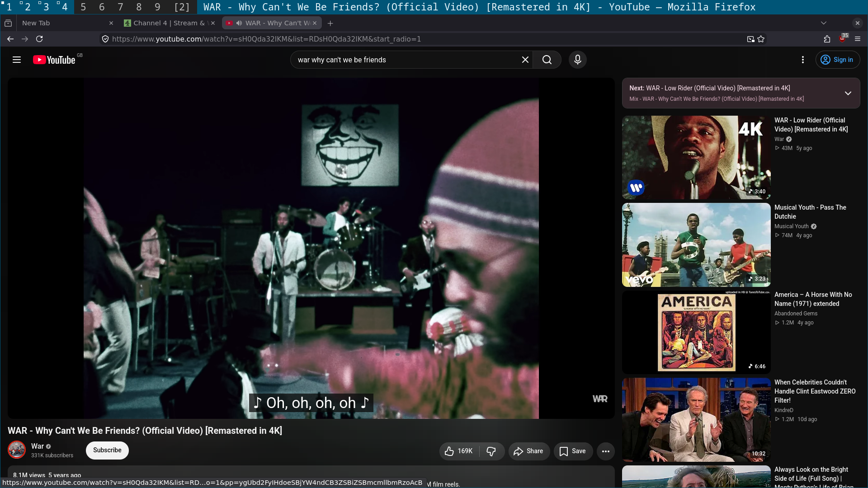Go forward in Firefox history
The width and height of the screenshot is (868, 488).
(x=25, y=39)
